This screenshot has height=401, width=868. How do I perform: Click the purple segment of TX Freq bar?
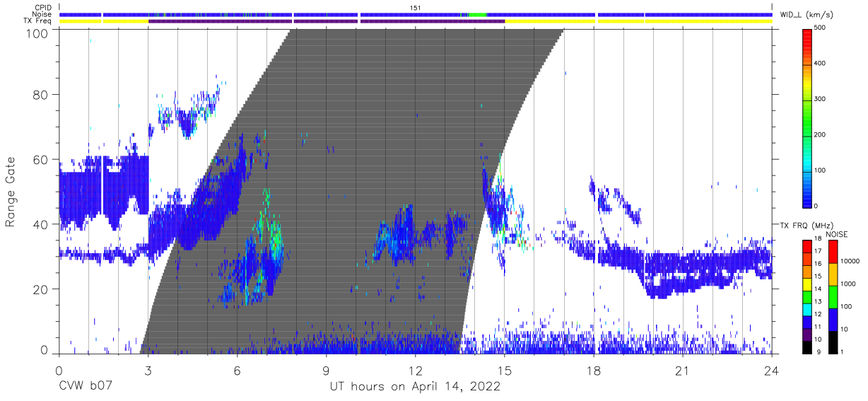point(326,21)
